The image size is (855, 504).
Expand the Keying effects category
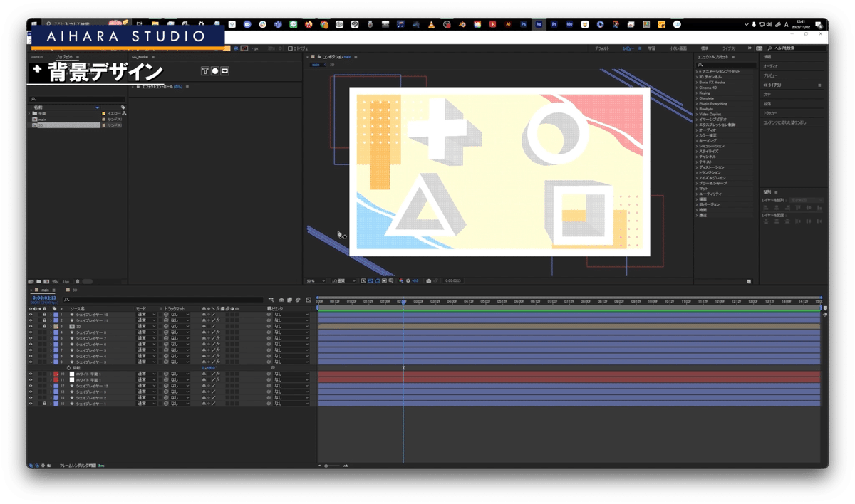click(697, 93)
